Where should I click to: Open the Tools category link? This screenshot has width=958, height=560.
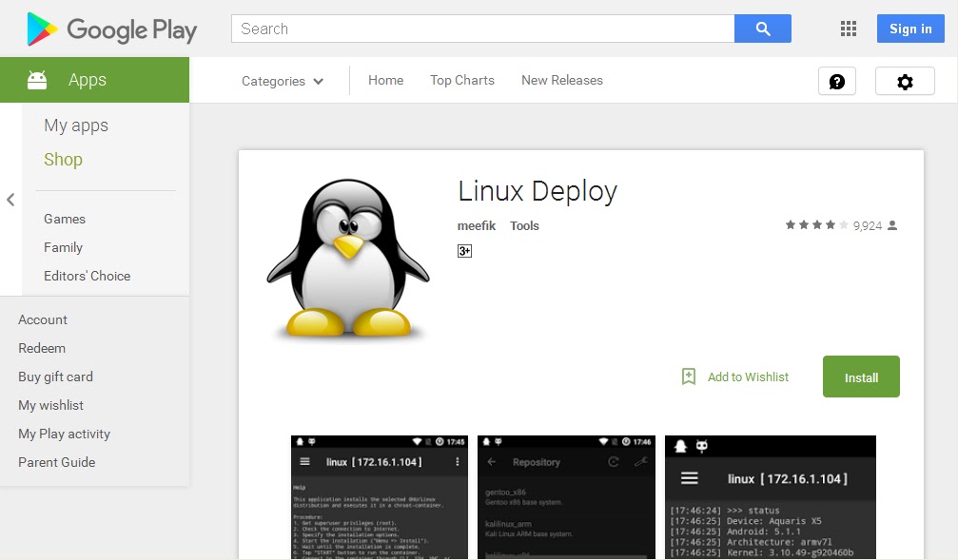[524, 226]
